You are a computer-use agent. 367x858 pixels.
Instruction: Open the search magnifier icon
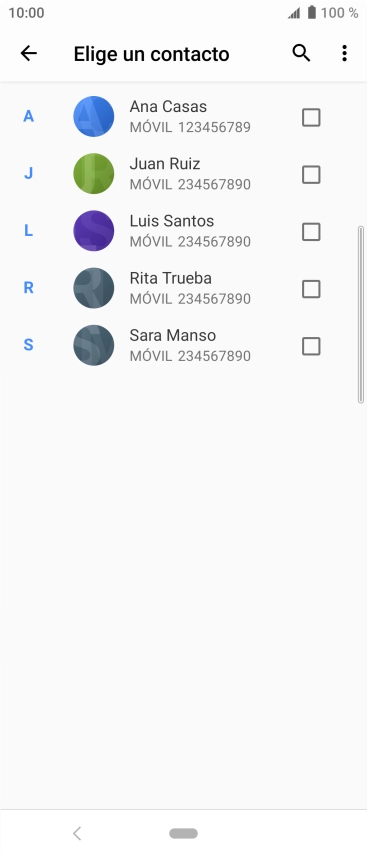[301, 53]
